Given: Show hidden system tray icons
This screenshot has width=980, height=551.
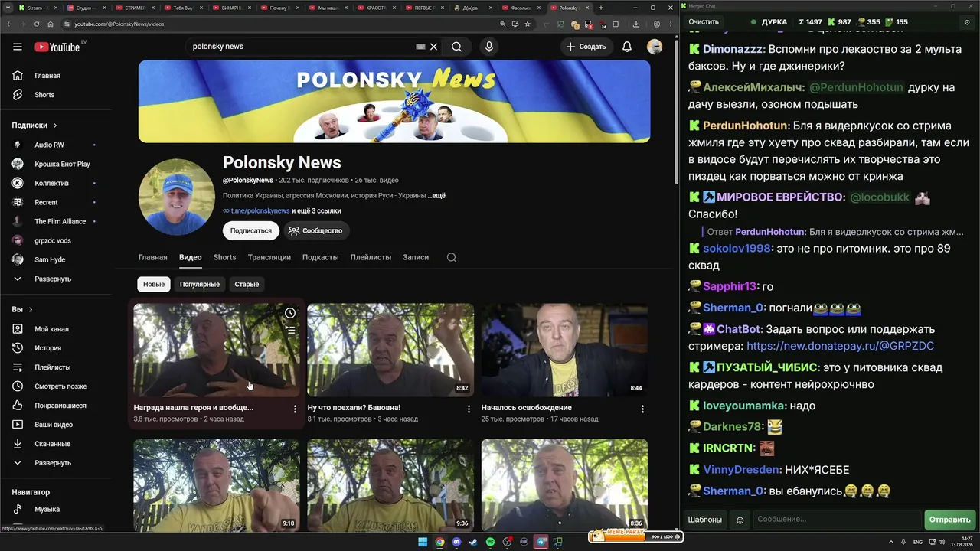Looking at the screenshot, I should (892, 543).
